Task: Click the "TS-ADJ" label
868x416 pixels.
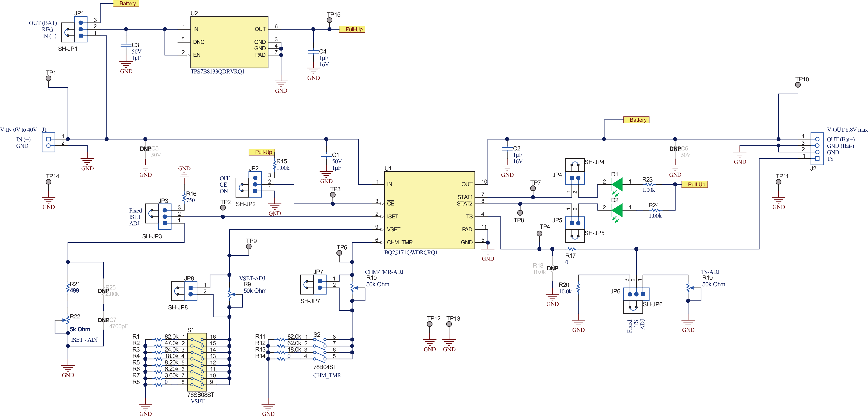Action: [x=710, y=272]
